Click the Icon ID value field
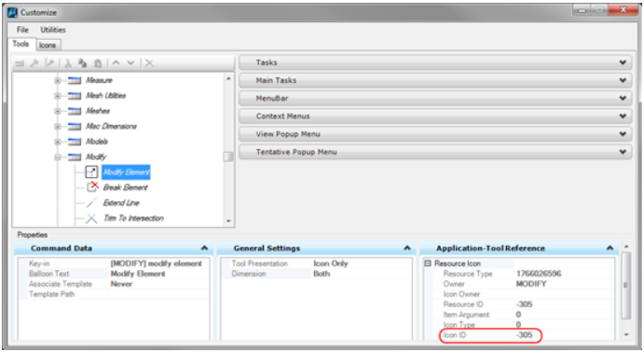 [x=564, y=334]
